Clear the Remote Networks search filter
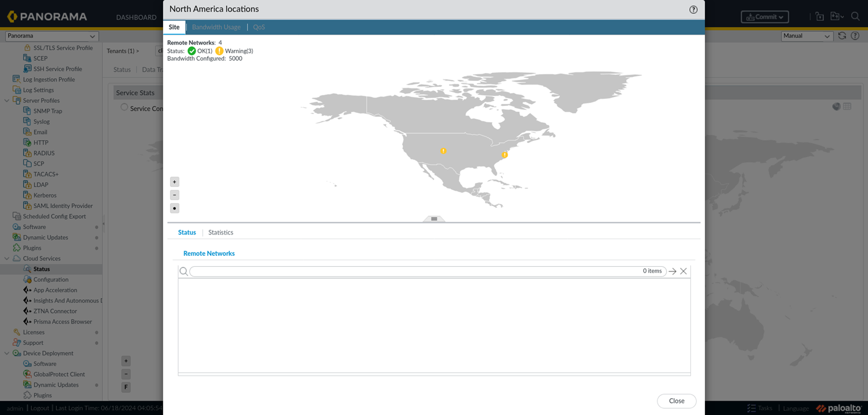The width and height of the screenshot is (868, 415). tap(683, 271)
